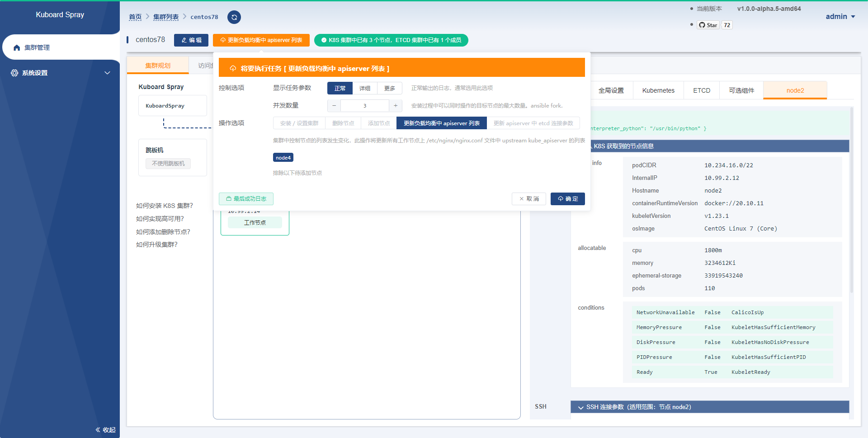The height and width of the screenshot is (438, 868).
Task: Open the admin user dropdown
Action: (840, 16)
